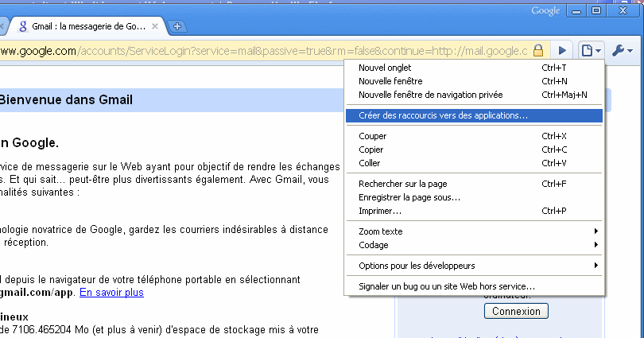Screen dimensions: 644x338
Task: Select Rechercher sur la page
Action: point(475,184)
